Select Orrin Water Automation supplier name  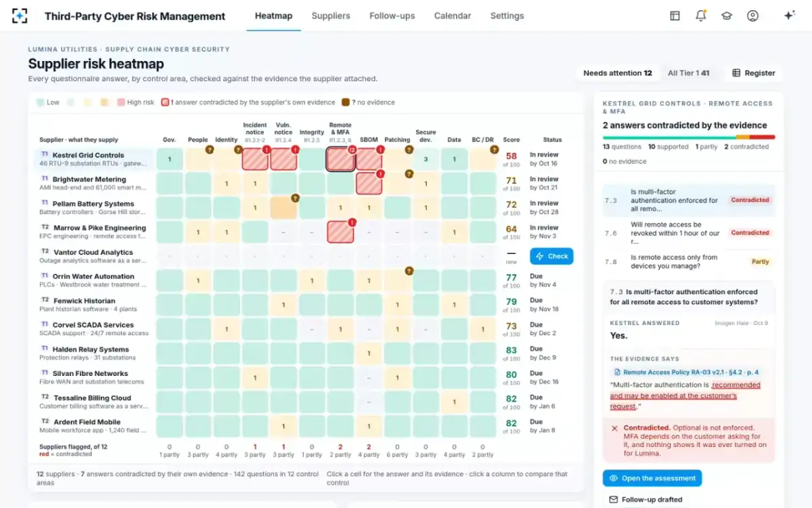(x=93, y=276)
